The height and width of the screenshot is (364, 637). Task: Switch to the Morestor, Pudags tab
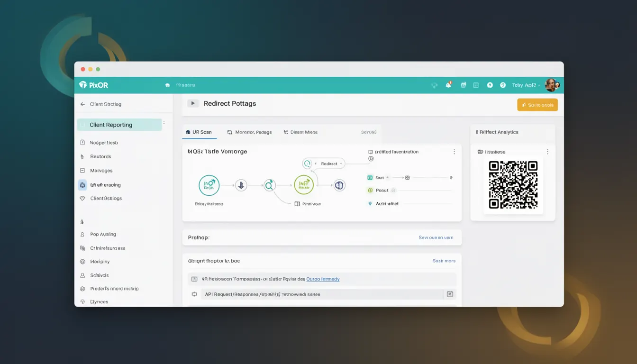pyautogui.click(x=250, y=132)
